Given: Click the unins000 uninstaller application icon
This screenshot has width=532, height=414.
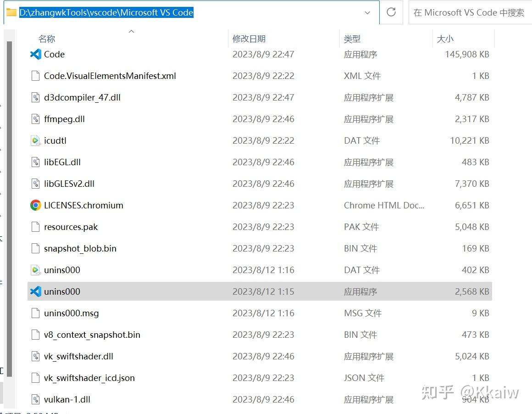Looking at the screenshot, I should (35, 291).
